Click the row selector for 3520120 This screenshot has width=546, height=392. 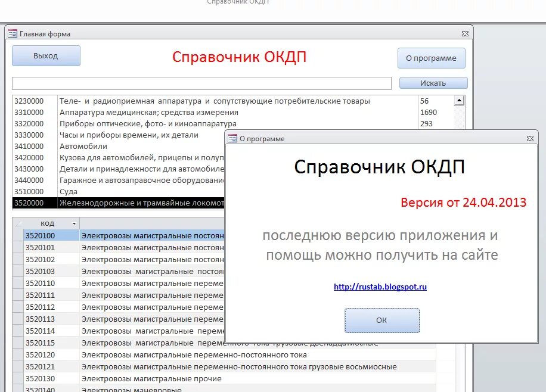(18, 354)
